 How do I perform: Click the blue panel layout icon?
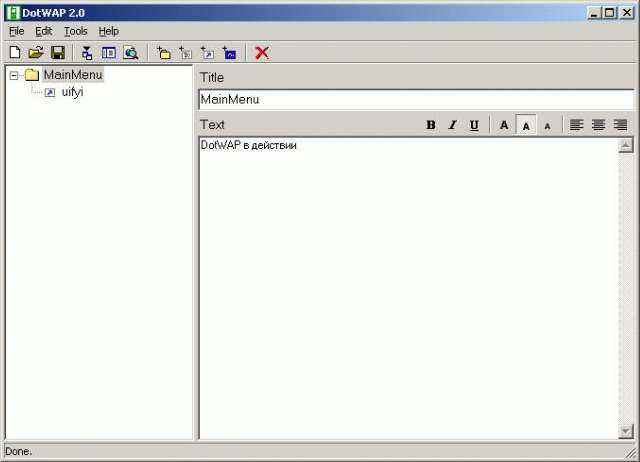tap(109, 53)
